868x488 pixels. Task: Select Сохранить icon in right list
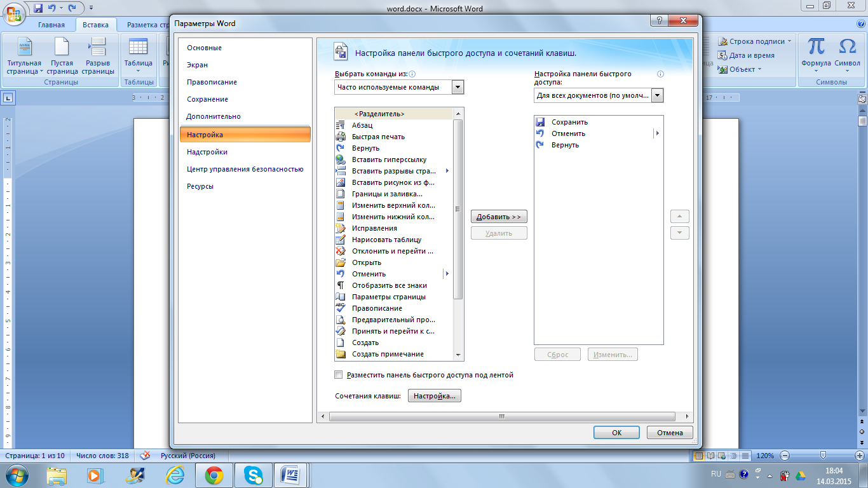click(x=540, y=122)
